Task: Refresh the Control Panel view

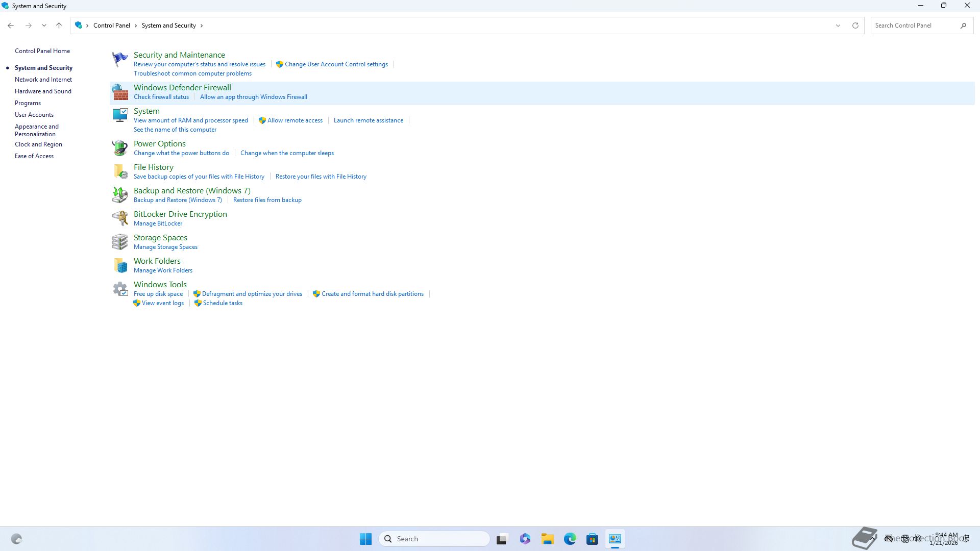Action: coord(855,26)
